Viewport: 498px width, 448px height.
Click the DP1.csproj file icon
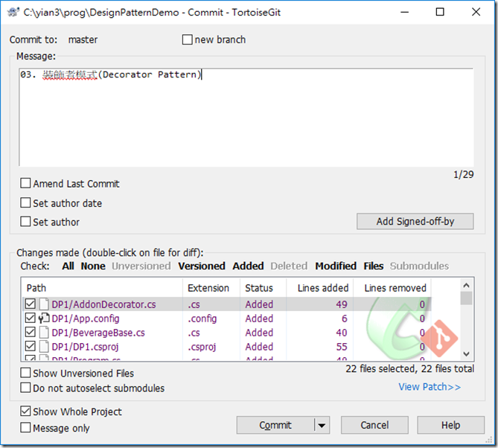click(x=44, y=346)
